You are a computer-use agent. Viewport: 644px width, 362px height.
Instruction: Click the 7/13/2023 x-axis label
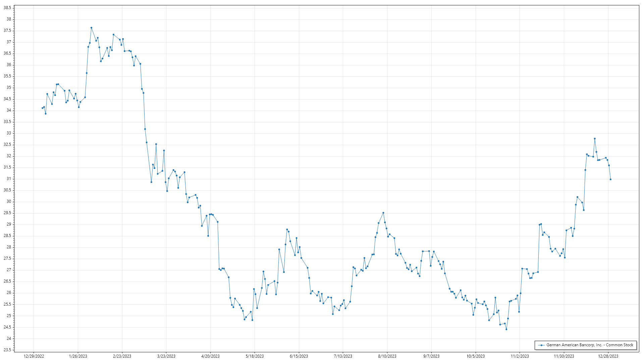tap(343, 356)
